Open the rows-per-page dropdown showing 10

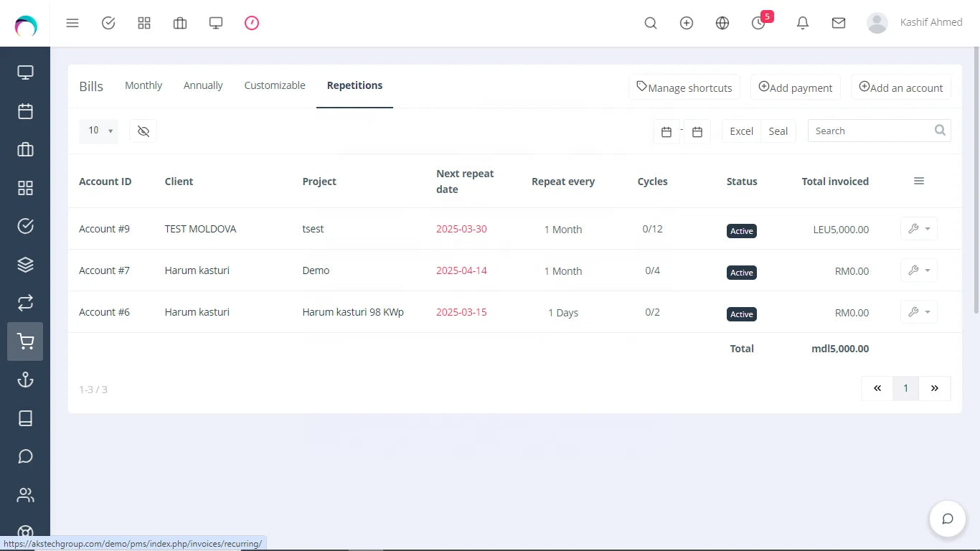(98, 131)
